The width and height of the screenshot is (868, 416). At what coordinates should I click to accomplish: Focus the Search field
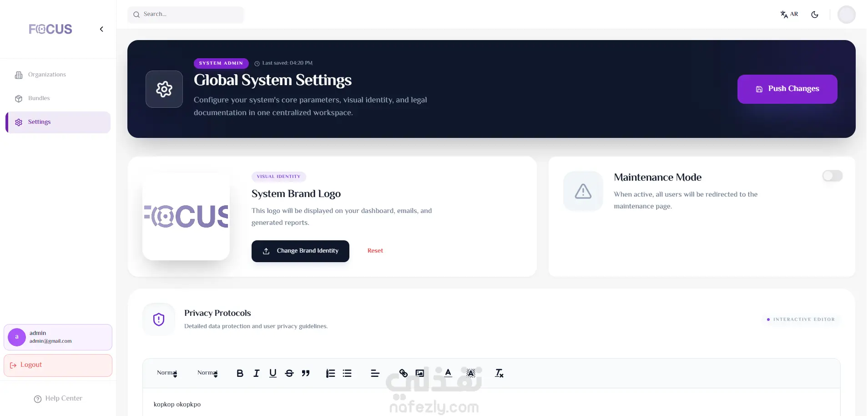coord(186,15)
